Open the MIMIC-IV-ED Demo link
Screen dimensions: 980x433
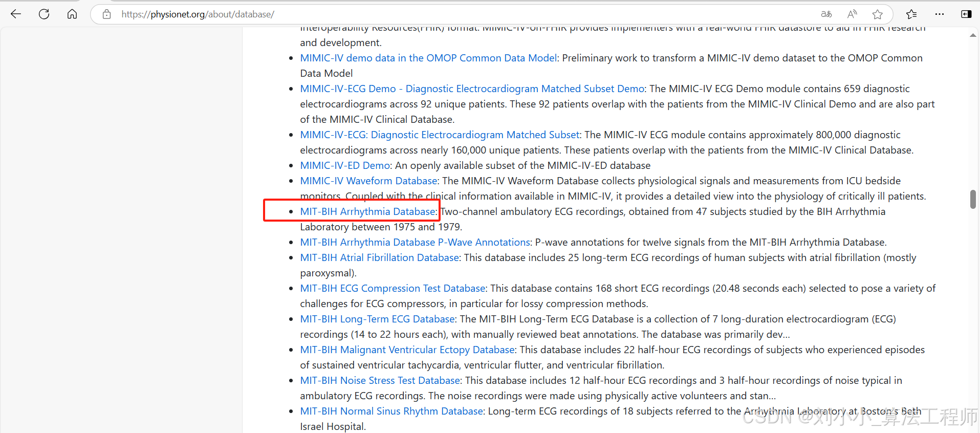345,165
